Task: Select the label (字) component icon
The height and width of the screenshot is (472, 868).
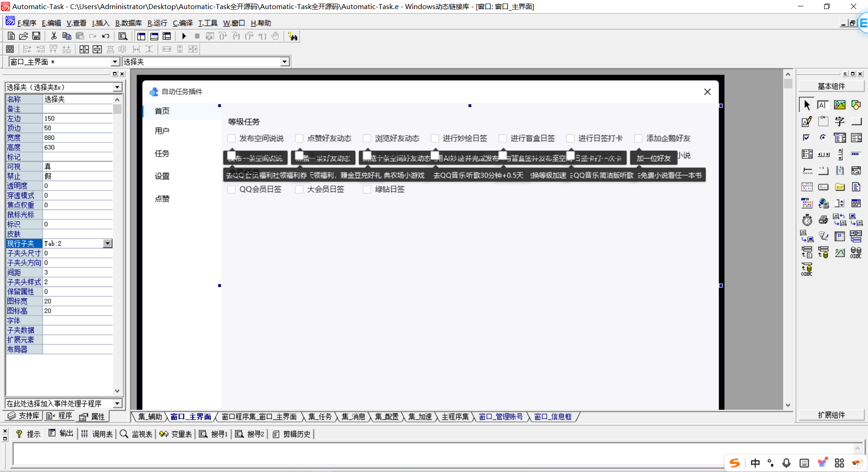Action: click(x=840, y=121)
